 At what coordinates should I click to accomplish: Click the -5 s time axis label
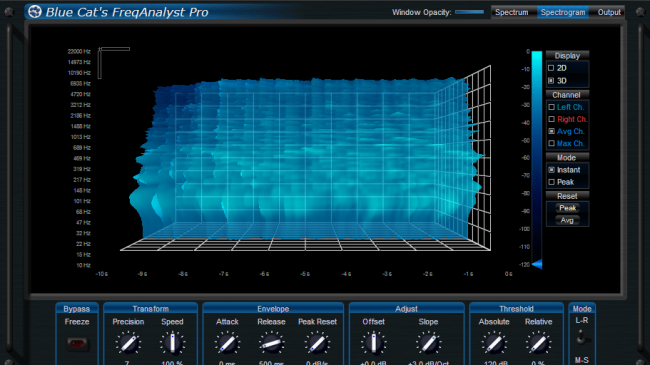(305, 274)
